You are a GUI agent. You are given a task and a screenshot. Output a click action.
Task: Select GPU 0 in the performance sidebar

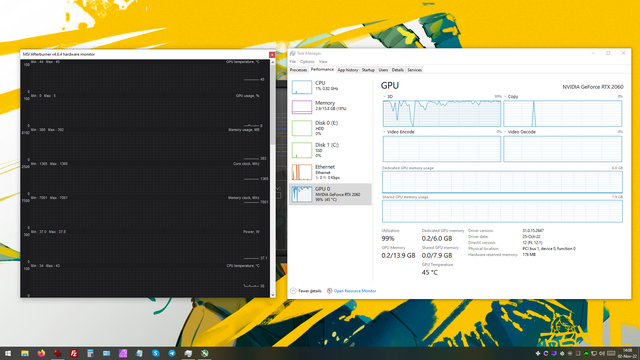(x=330, y=194)
